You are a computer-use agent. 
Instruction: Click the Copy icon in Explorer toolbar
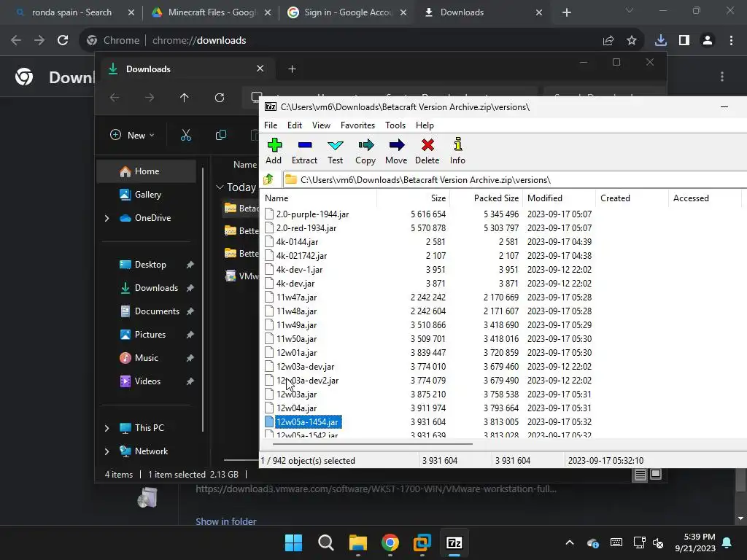(x=220, y=135)
